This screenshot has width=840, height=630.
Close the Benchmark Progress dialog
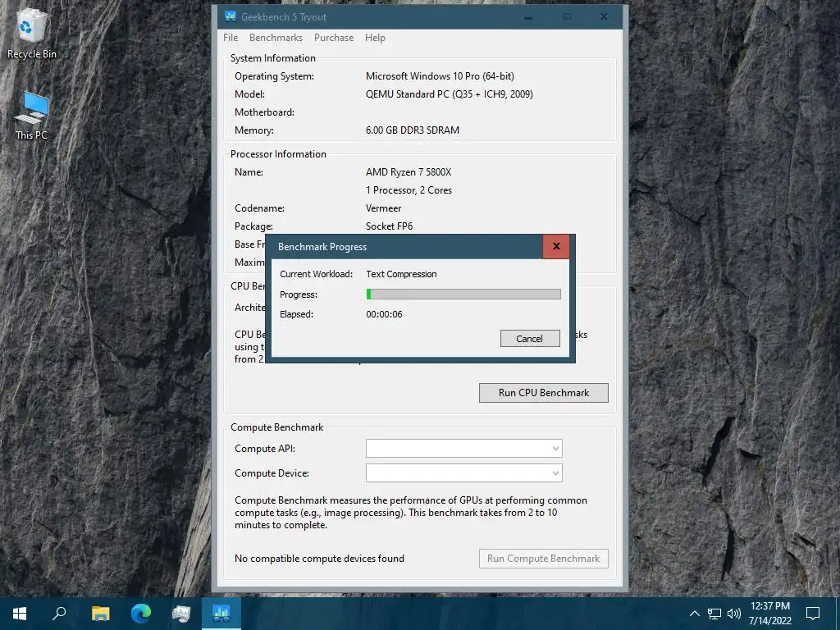tap(556, 246)
